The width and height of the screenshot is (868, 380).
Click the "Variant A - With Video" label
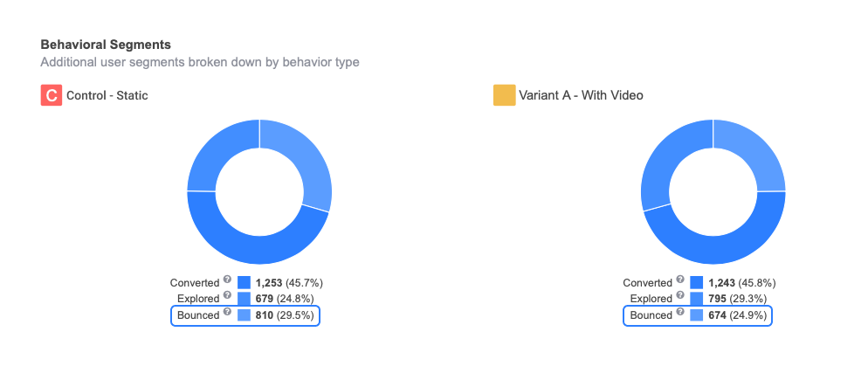coord(581,95)
